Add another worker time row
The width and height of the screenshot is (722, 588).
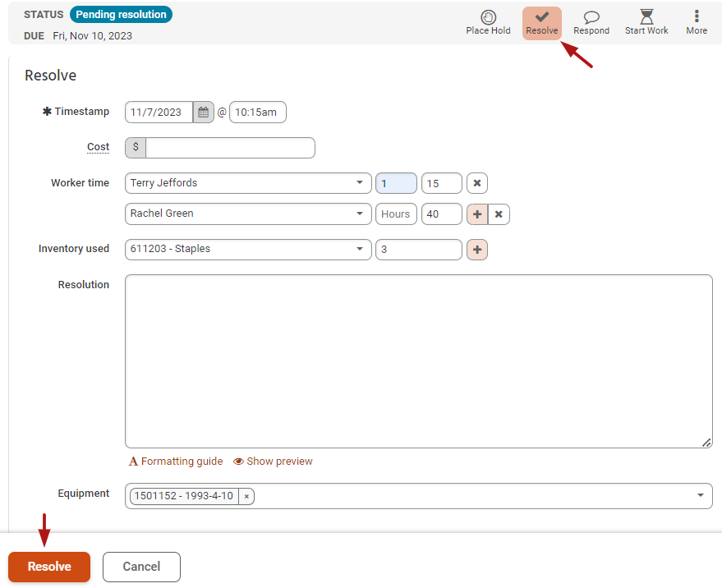tap(477, 214)
